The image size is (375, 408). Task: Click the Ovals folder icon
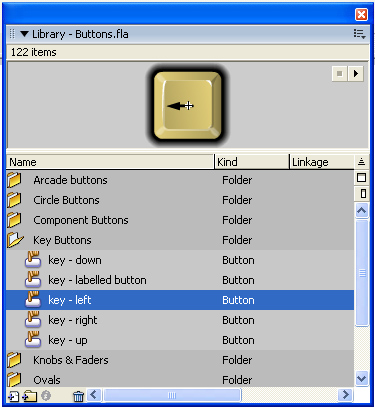coord(14,380)
